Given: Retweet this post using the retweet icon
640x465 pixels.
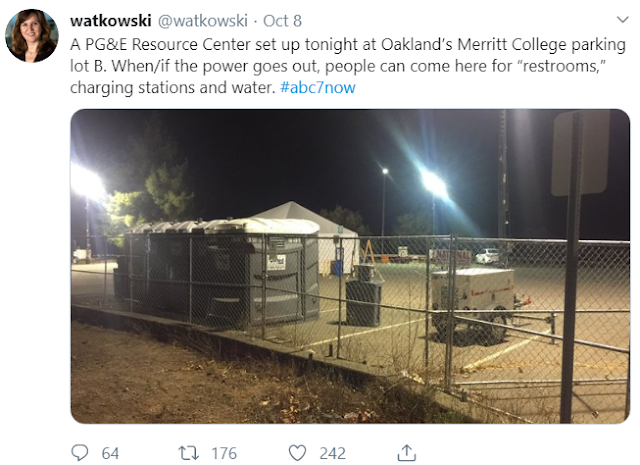Looking at the screenshot, I should (189, 453).
